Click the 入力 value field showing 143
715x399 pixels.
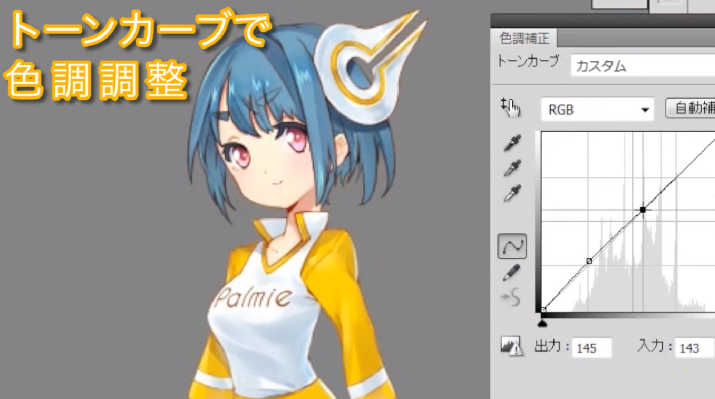694,348
